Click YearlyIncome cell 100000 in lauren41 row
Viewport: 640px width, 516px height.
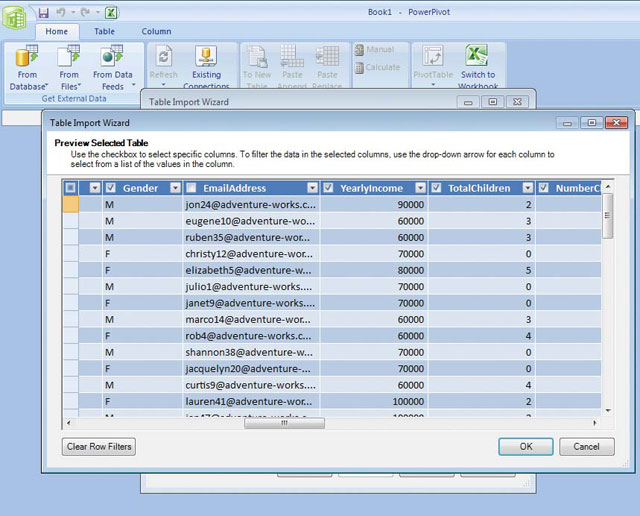373,401
